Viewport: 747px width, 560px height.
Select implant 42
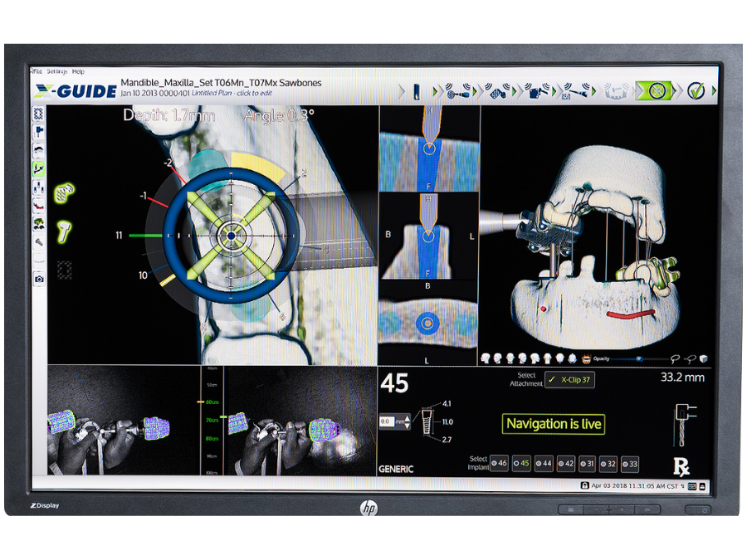565,463
